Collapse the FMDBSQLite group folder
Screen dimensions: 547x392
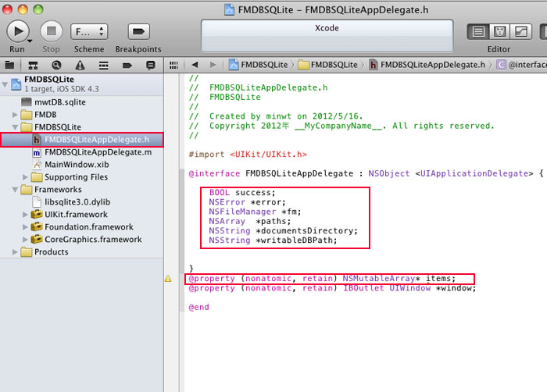(15, 127)
